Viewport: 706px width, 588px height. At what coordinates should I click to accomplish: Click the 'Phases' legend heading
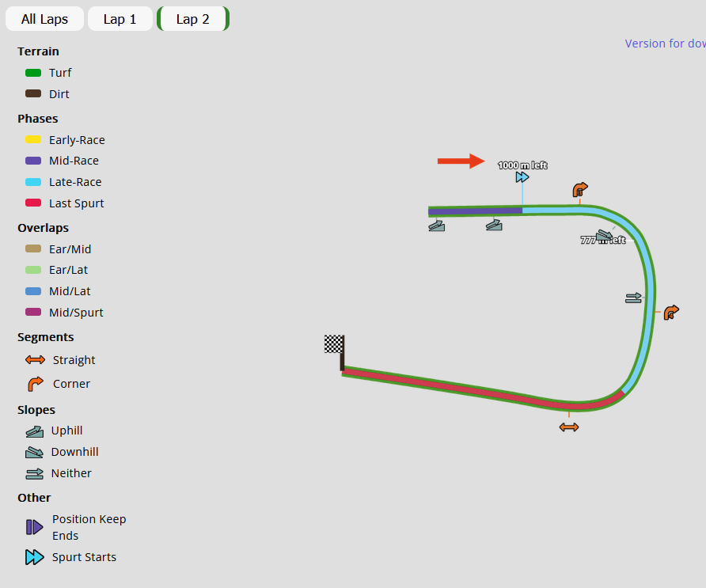click(38, 119)
